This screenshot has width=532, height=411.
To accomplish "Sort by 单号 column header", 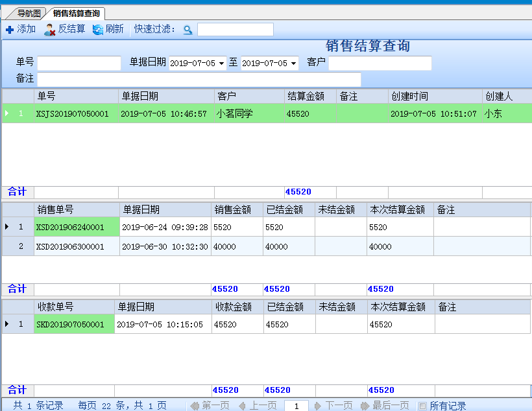I will pyautogui.click(x=76, y=97).
